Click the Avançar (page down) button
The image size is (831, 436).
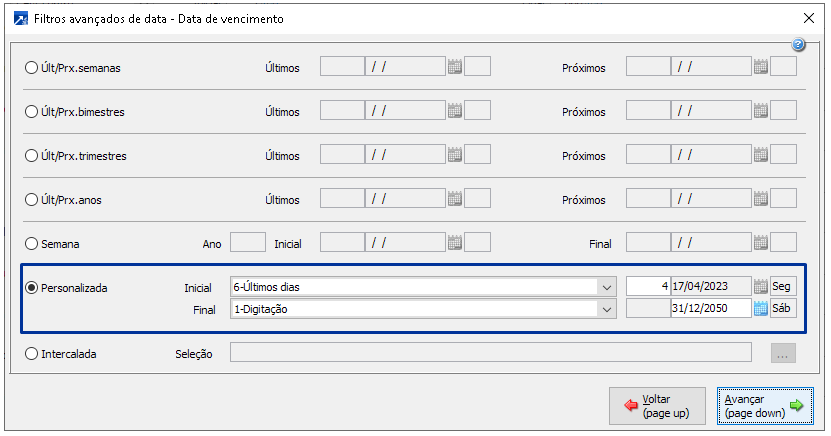764,405
